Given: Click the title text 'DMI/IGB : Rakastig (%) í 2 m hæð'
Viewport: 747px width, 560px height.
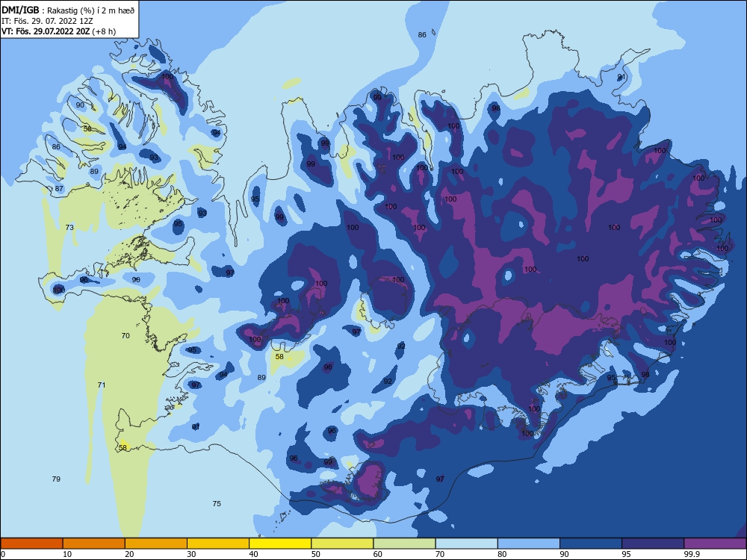Looking at the screenshot, I should (x=69, y=10).
